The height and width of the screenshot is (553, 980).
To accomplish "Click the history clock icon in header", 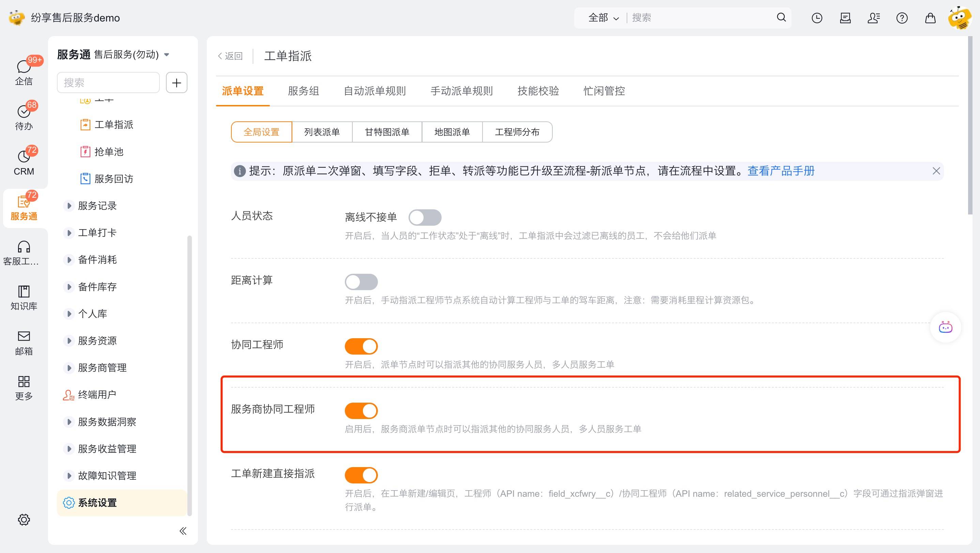I will pyautogui.click(x=817, y=18).
